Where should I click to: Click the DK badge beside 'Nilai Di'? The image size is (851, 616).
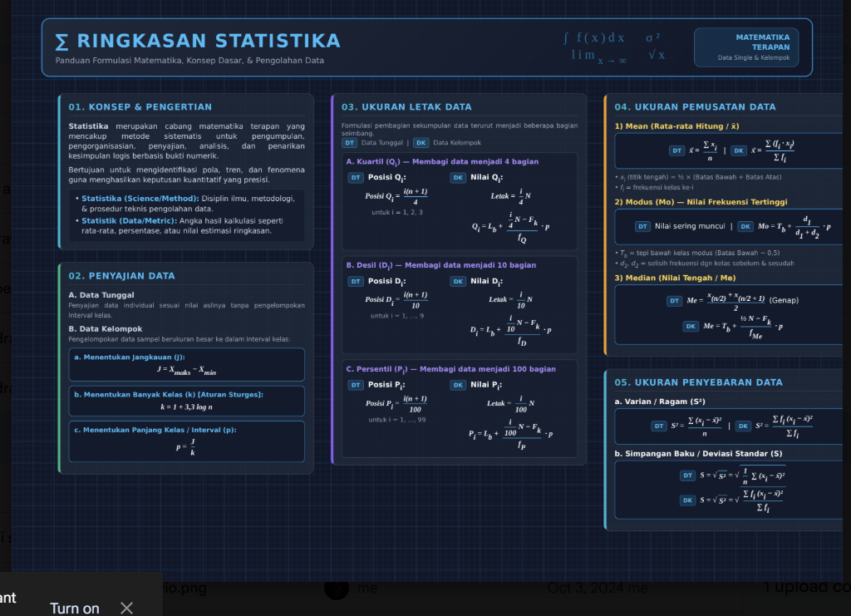[x=458, y=281]
